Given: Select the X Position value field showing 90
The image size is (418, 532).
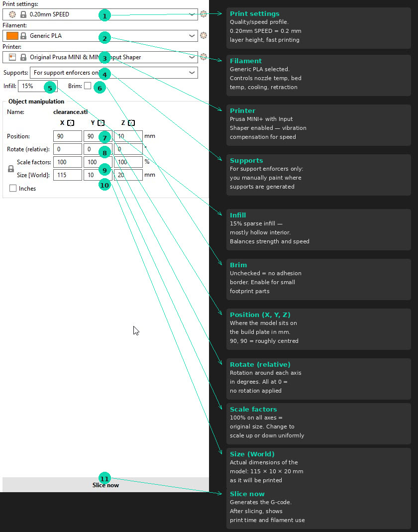Looking at the screenshot, I should (67, 136).
